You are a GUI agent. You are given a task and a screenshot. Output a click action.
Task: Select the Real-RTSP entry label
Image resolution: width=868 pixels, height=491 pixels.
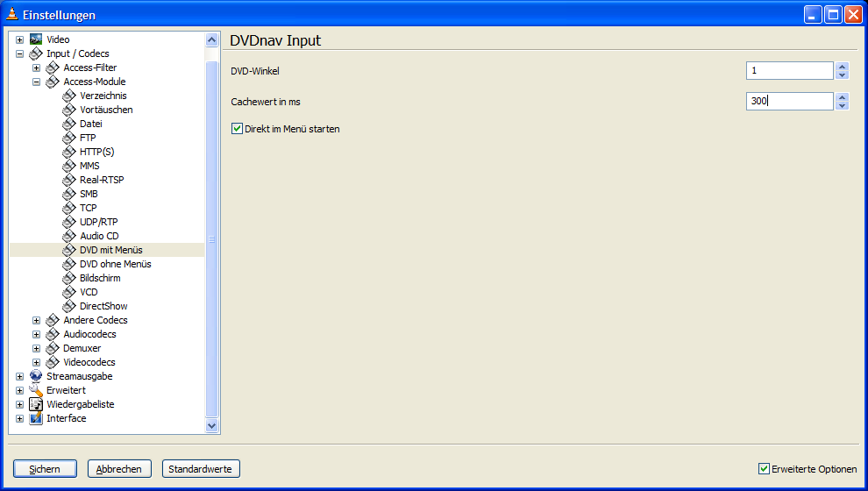(x=102, y=180)
